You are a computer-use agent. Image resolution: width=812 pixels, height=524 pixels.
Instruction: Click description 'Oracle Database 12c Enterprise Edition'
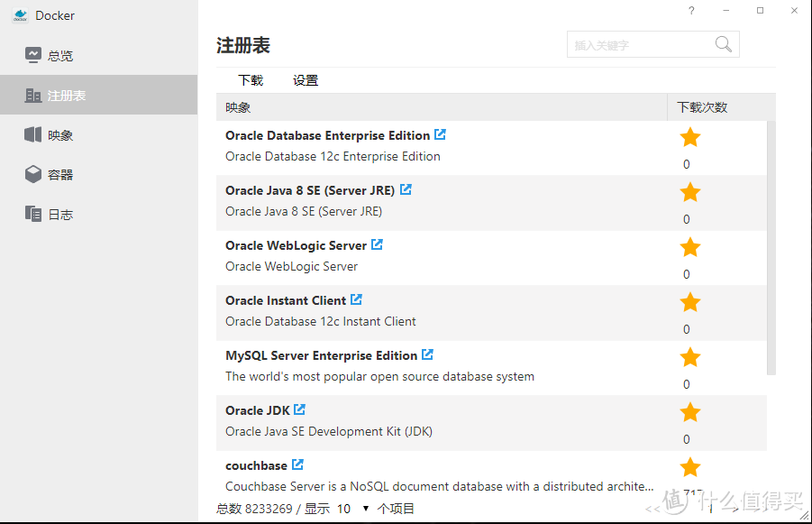(333, 157)
